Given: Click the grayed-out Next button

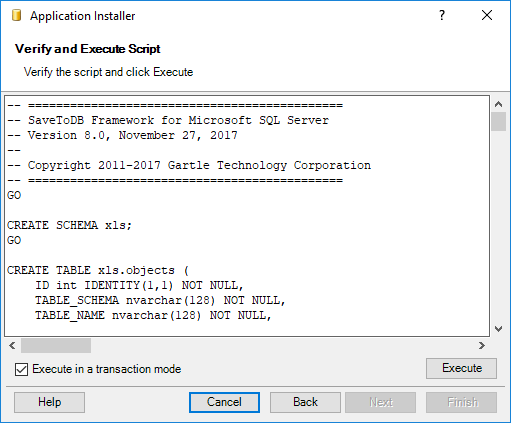Looking at the screenshot, I should (x=381, y=402).
